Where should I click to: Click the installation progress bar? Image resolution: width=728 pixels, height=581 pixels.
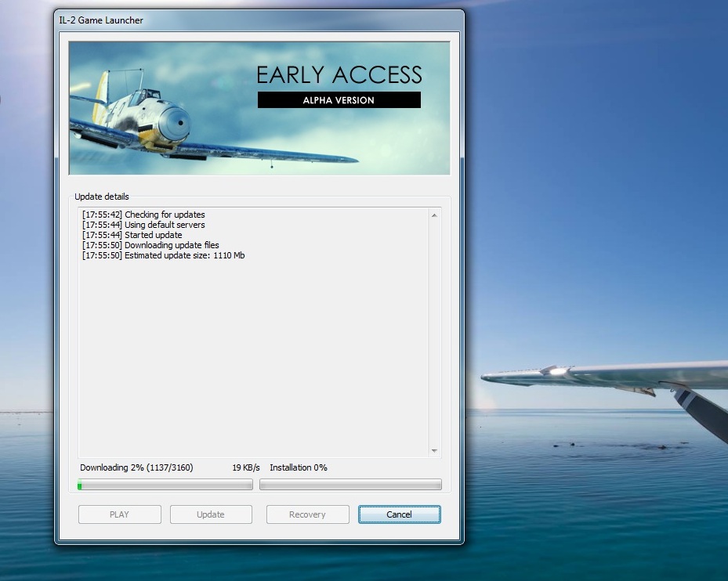(350, 485)
